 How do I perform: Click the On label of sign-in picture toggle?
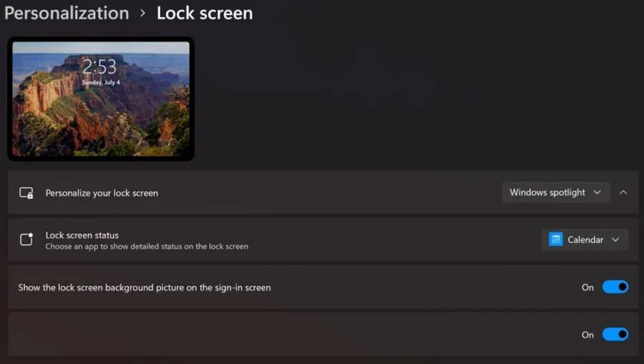[x=587, y=287]
